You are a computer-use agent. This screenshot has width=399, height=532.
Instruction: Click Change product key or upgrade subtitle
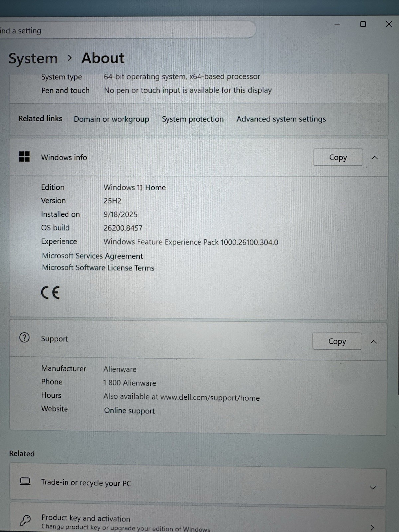click(x=126, y=528)
